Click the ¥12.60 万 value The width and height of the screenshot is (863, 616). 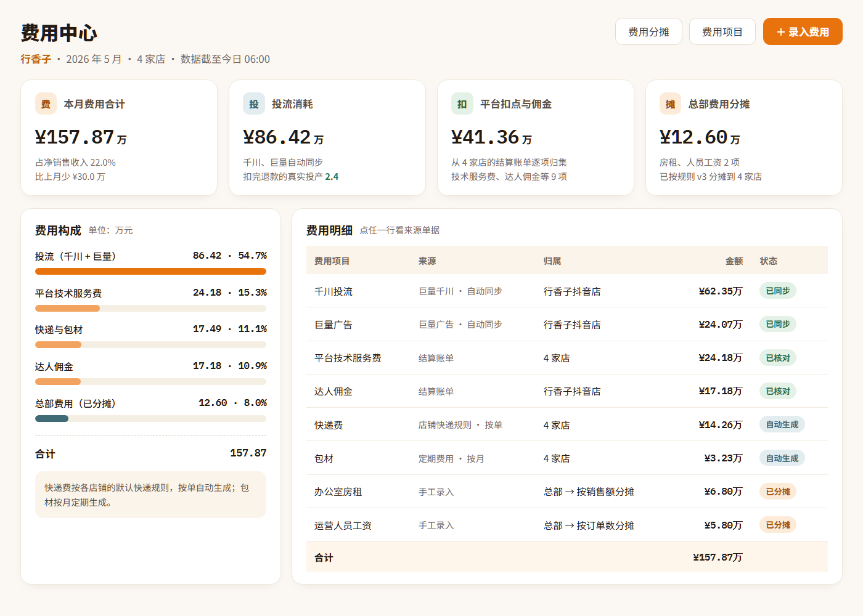(x=700, y=137)
